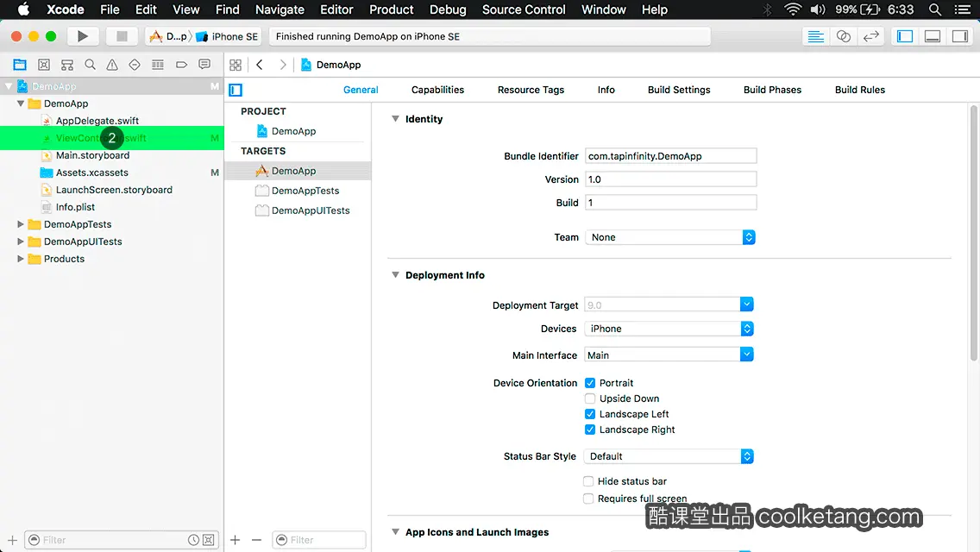Select iPhone SE run destination
Viewport: 980px width, 552px height.
tap(228, 36)
